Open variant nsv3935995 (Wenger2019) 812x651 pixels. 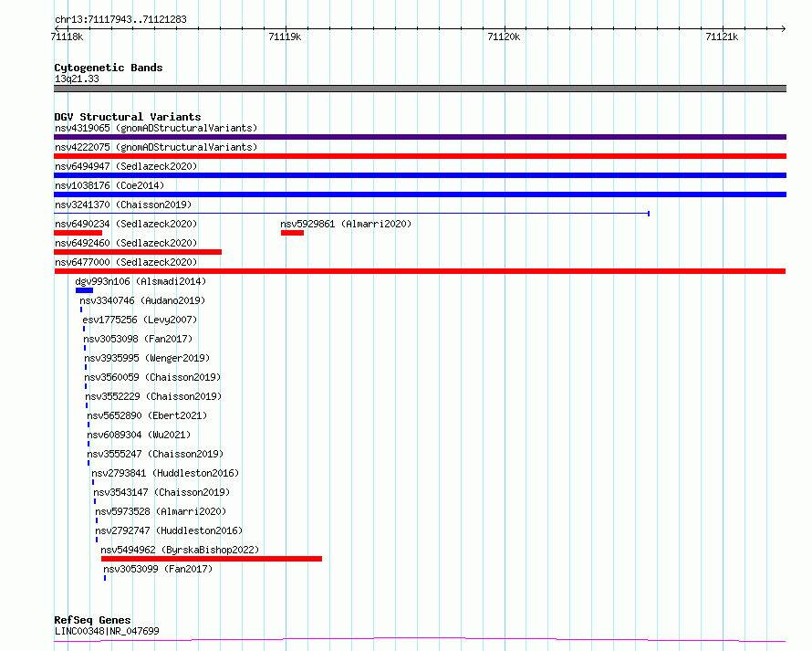pos(147,358)
